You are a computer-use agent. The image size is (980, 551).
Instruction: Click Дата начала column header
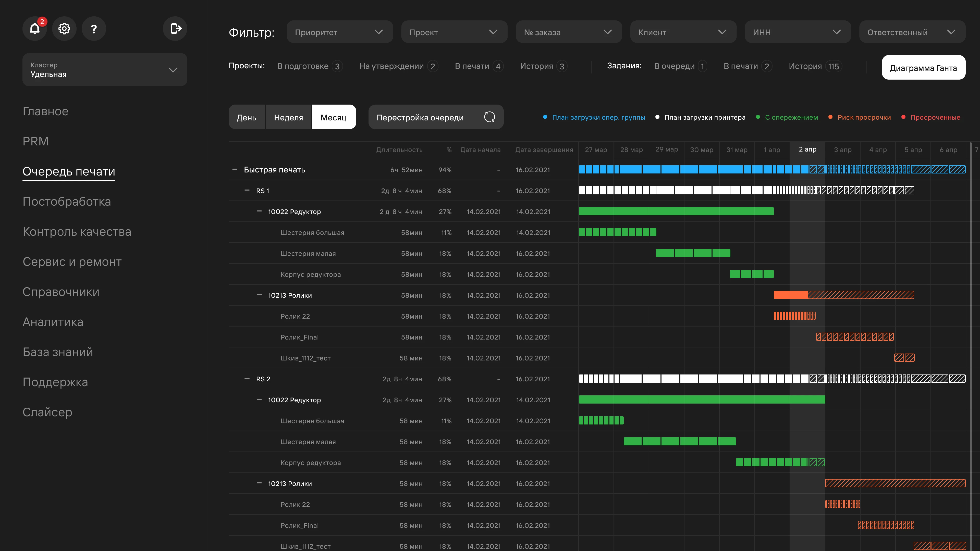[x=481, y=150]
